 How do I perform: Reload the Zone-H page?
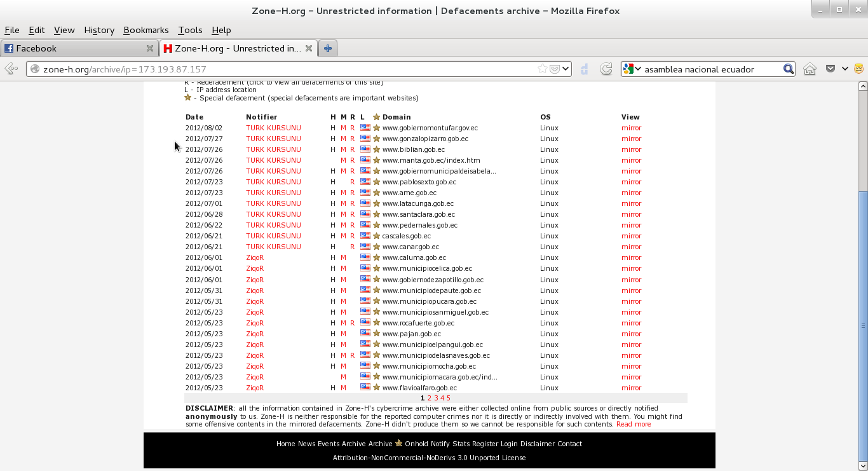point(606,69)
